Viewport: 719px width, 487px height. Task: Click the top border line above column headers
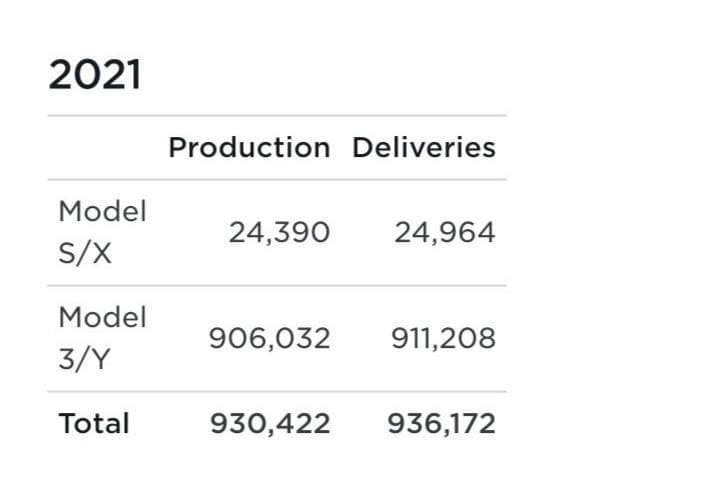(x=276, y=116)
